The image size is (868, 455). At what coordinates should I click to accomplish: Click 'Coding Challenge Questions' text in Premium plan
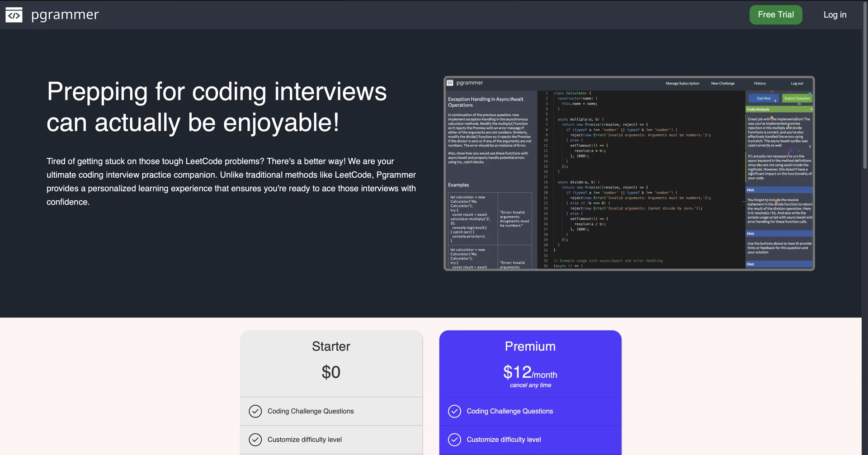point(510,411)
